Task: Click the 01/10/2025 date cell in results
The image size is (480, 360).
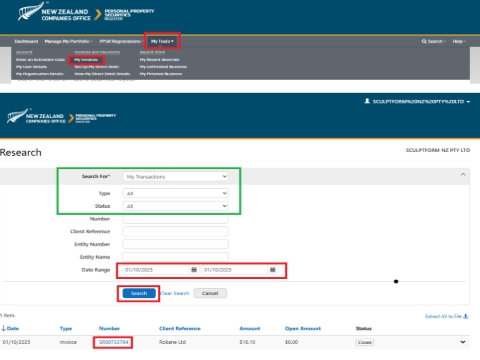Action: tap(16, 342)
